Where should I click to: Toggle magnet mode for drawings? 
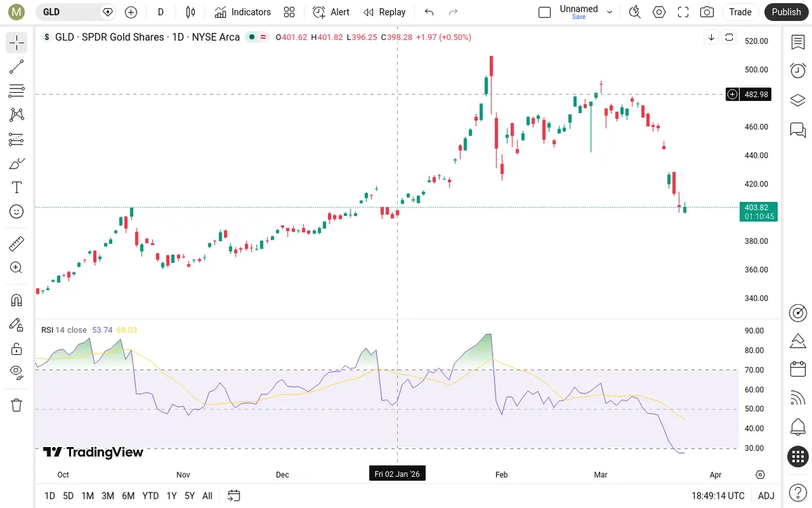pos(17,300)
